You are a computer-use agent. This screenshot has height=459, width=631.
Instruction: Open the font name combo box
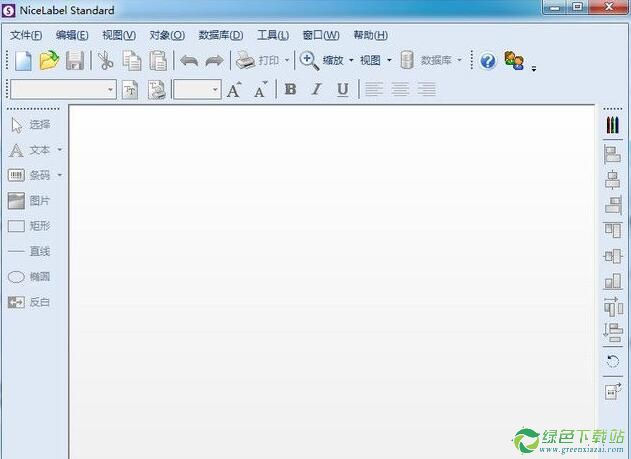[64, 89]
